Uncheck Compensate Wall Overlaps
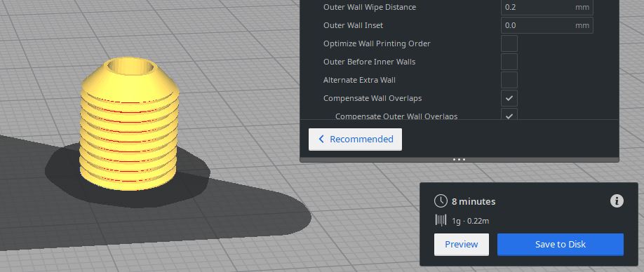The height and width of the screenshot is (272, 644). tap(509, 98)
